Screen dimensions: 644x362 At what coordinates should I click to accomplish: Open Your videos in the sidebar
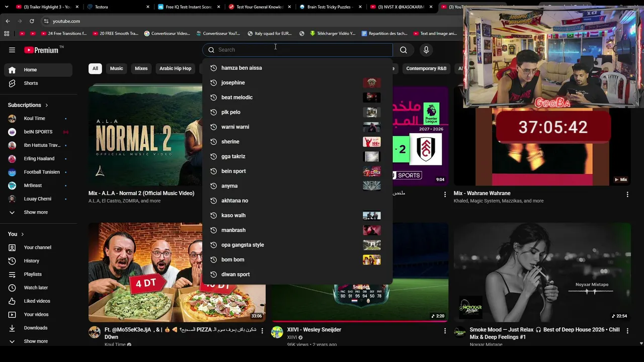point(38,315)
